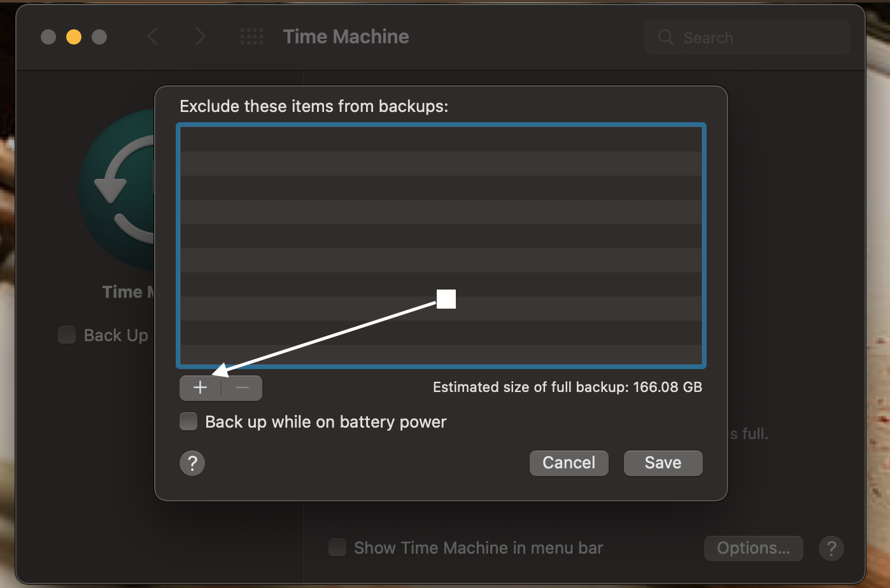The width and height of the screenshot is (890, 588).
Task: Click the window zoom button
Action: tap(99, 37)
